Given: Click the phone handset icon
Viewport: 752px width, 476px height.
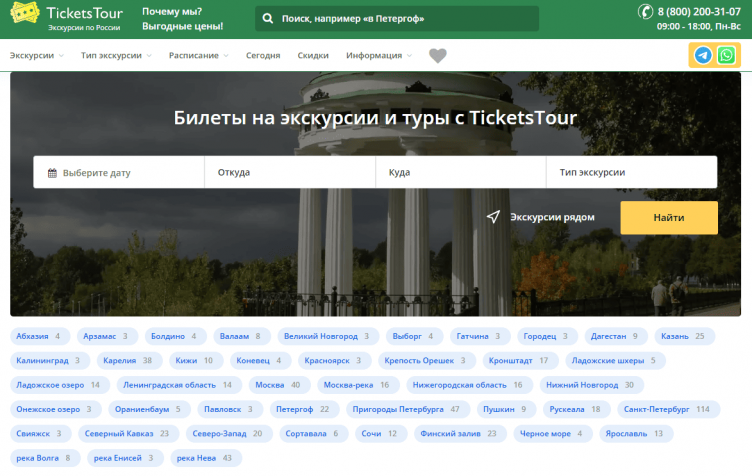Looking at the screenshot, I should (646, 11).
